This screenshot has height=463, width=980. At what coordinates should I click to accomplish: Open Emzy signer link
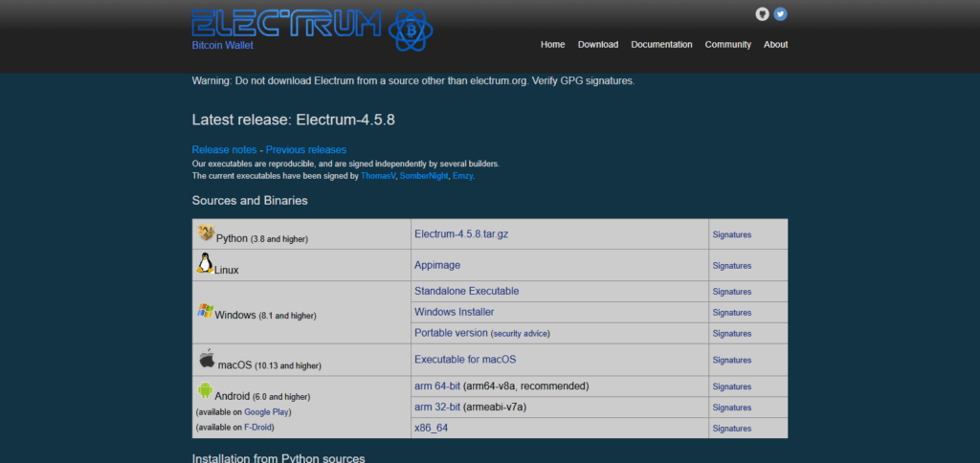tap(462, 176)
